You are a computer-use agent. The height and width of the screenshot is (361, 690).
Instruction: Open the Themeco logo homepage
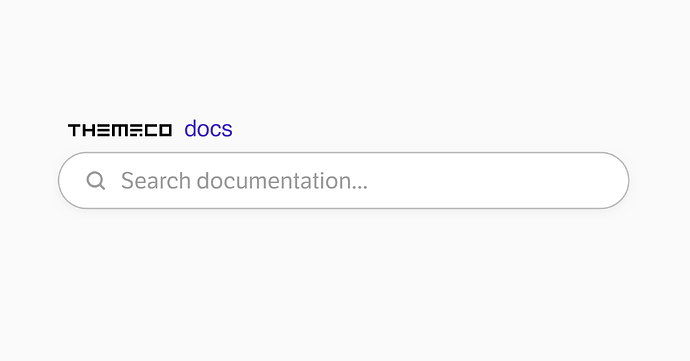(x=120, y=130)
